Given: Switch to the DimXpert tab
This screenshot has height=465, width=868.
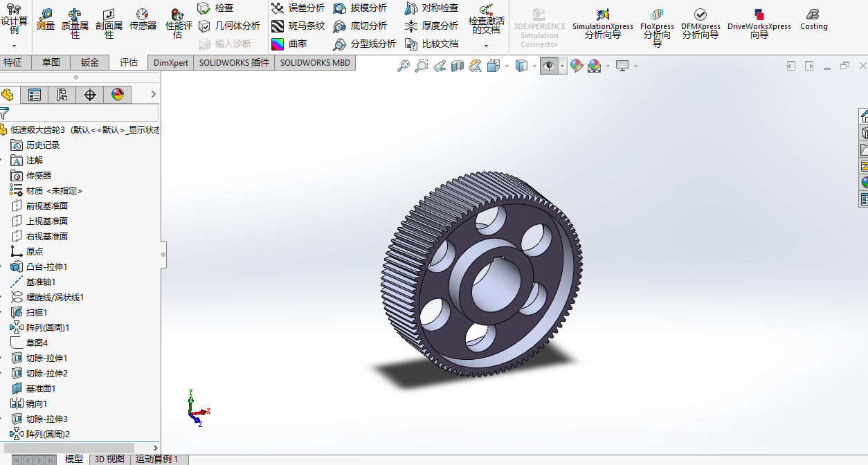Looking at the screenshot, I should (171, 62).
